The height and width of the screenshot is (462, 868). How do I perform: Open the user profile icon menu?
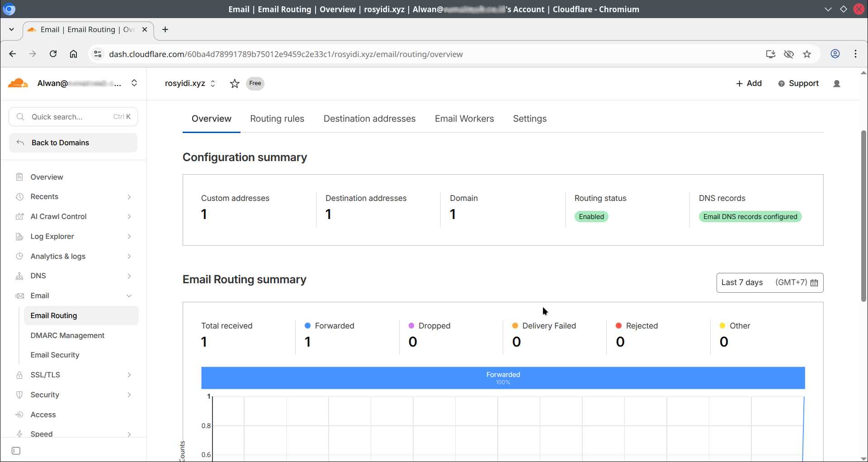(x=836, y=84)
